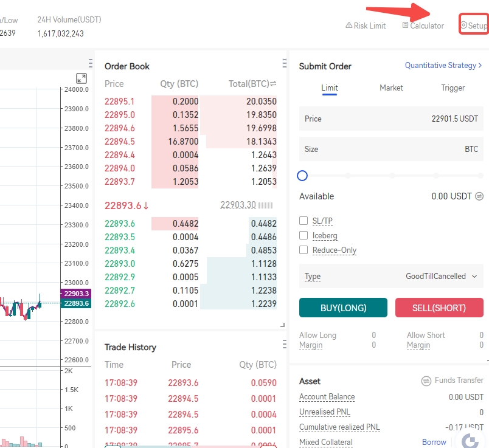The image size is (489, 448).
Task: Click the BTC size unit selector
Action: point(471,150)
